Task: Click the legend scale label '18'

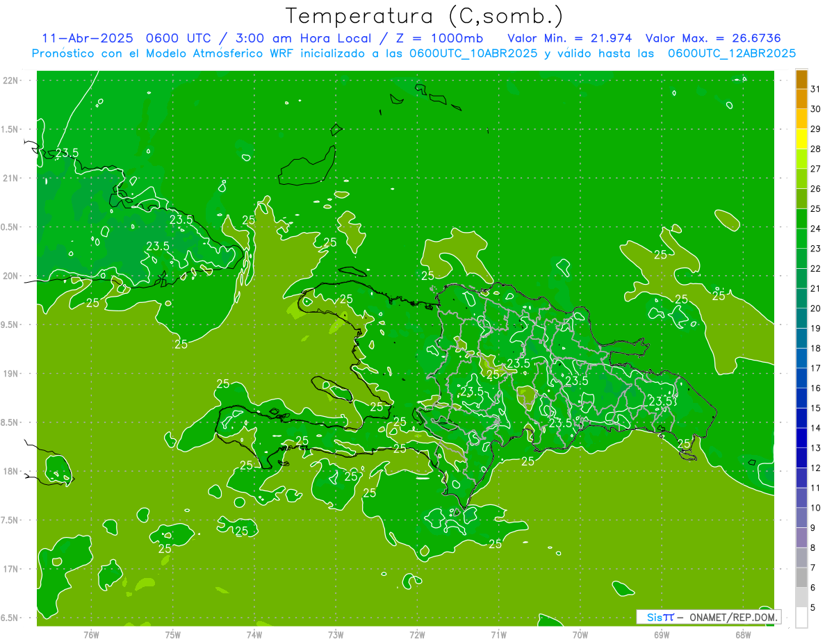Action: (x=815, y=348)
